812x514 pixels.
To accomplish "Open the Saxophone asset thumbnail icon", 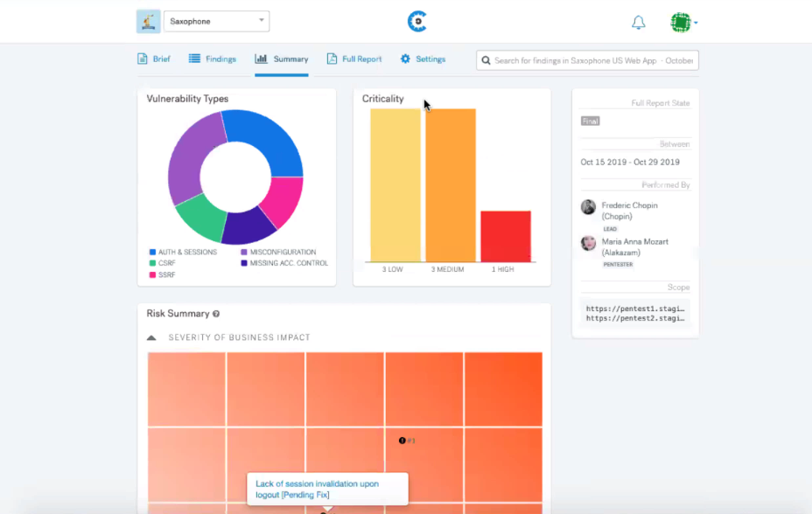I will pyautogui.click(x=148, y=21).
